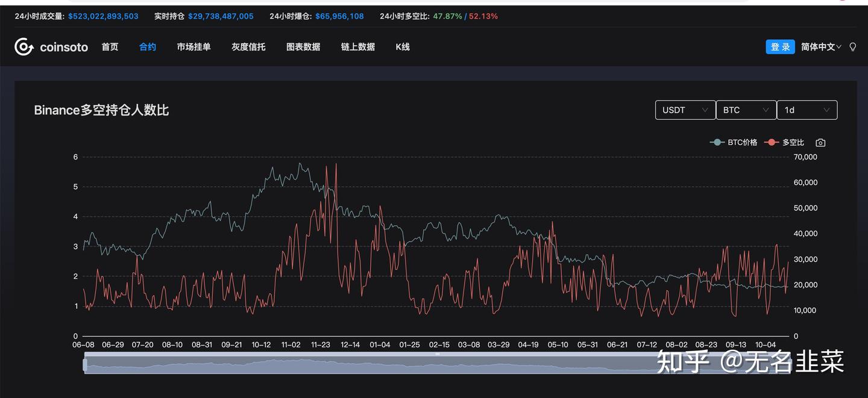Open the K线 nav item

tap(403, 47)
